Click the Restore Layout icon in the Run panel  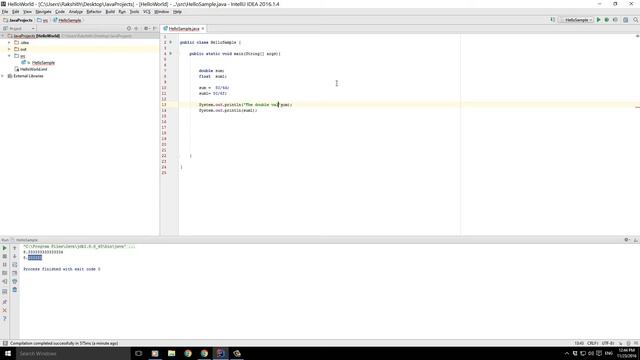(4, 291)
